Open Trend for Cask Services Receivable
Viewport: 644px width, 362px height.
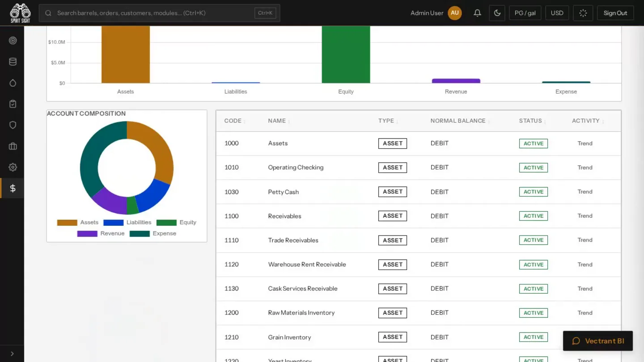pos(585,289)
